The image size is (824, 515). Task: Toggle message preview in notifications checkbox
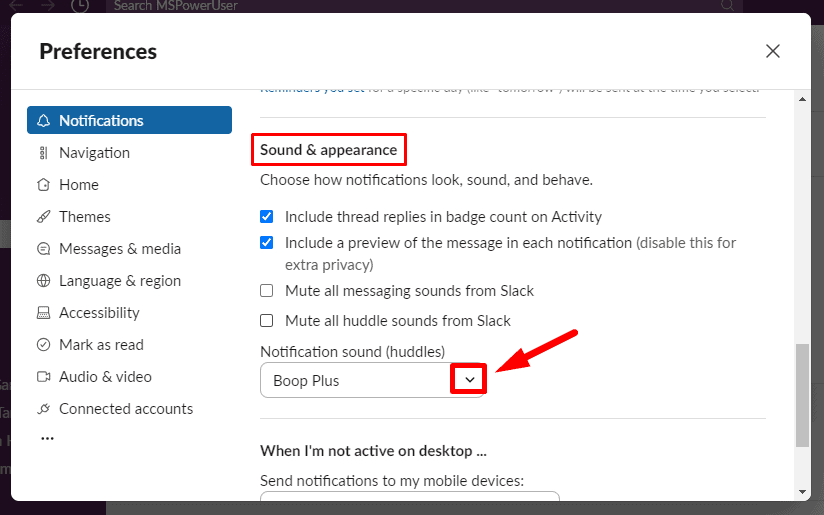click(x=267, y=243)
